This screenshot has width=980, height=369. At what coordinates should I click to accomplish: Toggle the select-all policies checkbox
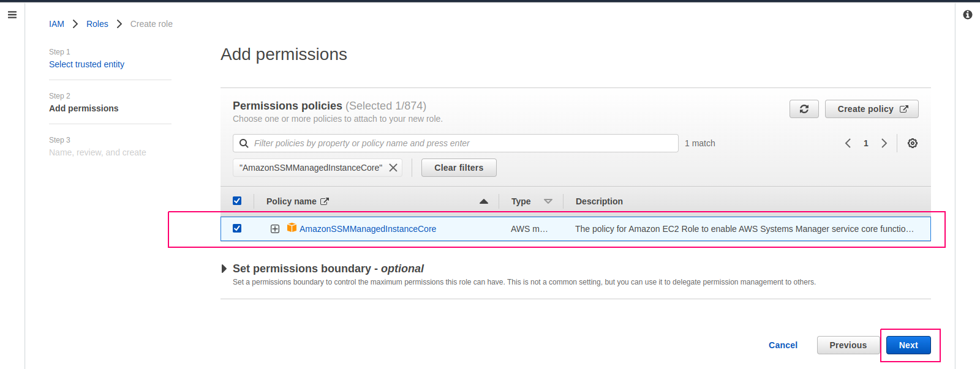(x=237, y=201)
